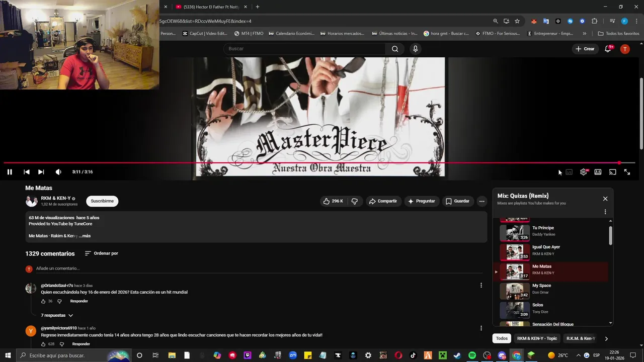Screen dimensions: 644x362
Task: Dislike the Me Matas video
Action: pyautogui.click(x=355, y=201)
